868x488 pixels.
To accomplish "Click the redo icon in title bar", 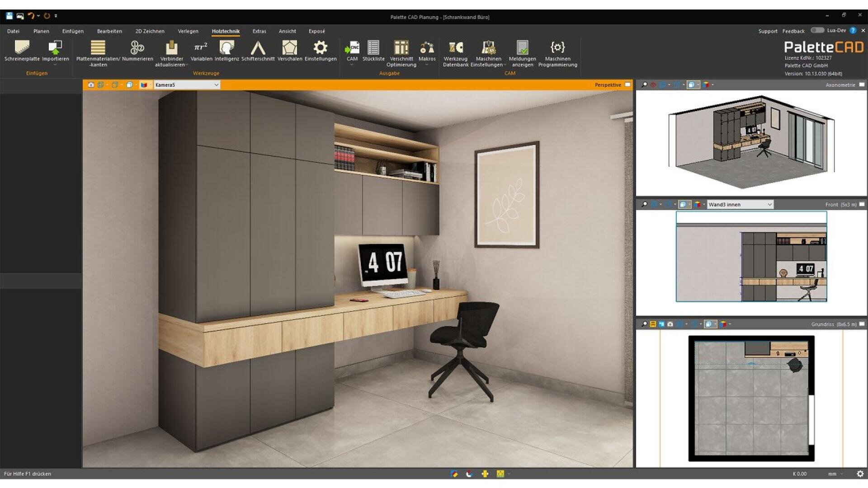I will coord(46,16).
